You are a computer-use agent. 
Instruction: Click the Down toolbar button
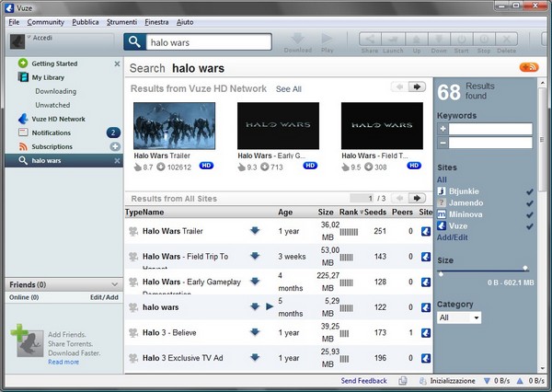pyautogui.click(x=439, y=39)
